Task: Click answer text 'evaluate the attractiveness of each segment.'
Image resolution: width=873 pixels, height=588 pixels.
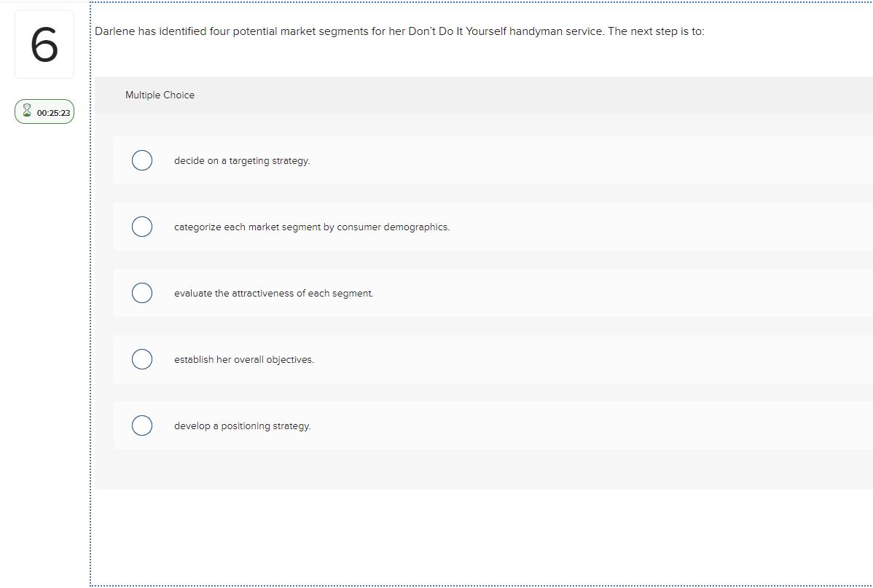Action: coord(274,294)
